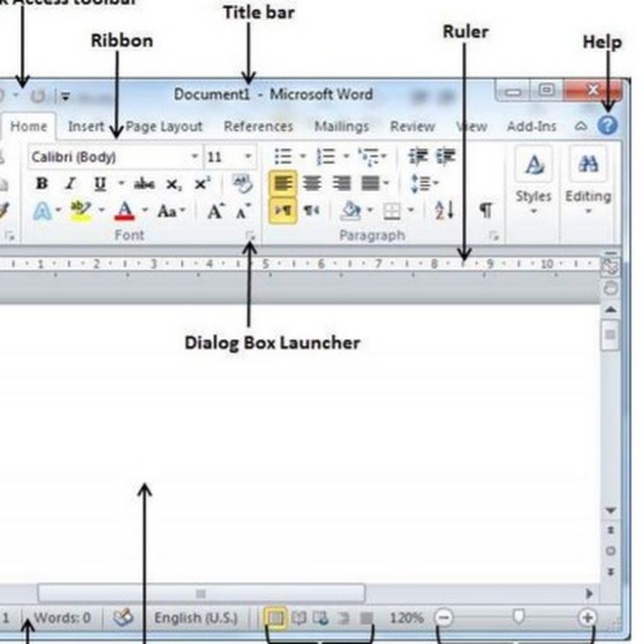Open the Font dialog box launcher
Image resolution: width=644 pixels, height=644 pixels.
pyautogui.click(x=250, y=235)
